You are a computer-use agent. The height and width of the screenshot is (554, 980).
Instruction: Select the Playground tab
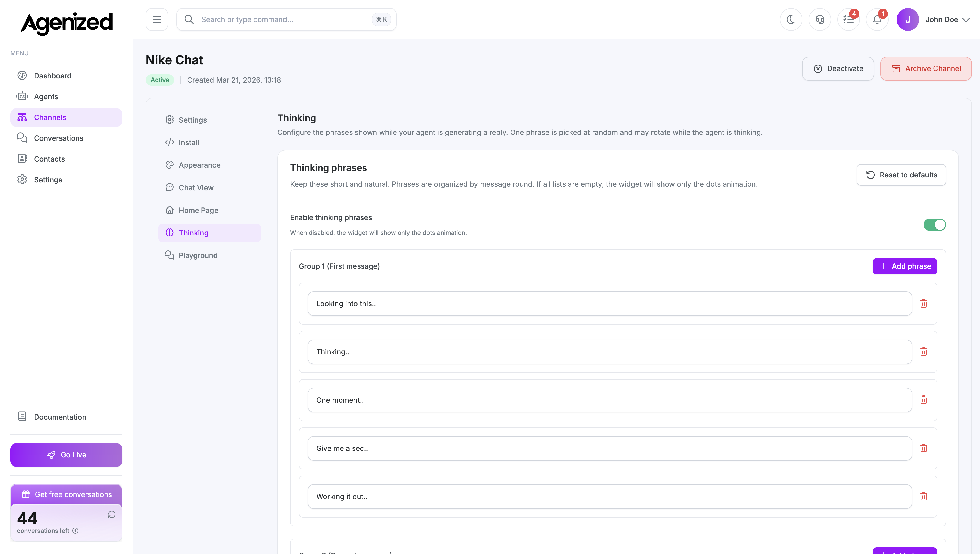[209, 255]
